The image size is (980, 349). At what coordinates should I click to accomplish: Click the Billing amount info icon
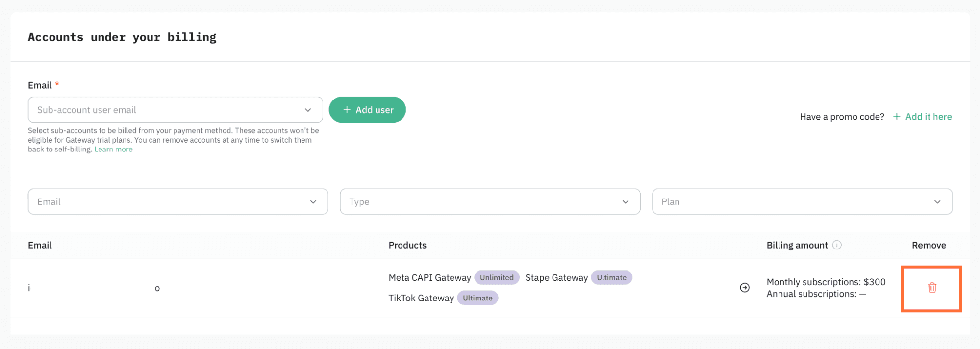coord(837,245)
